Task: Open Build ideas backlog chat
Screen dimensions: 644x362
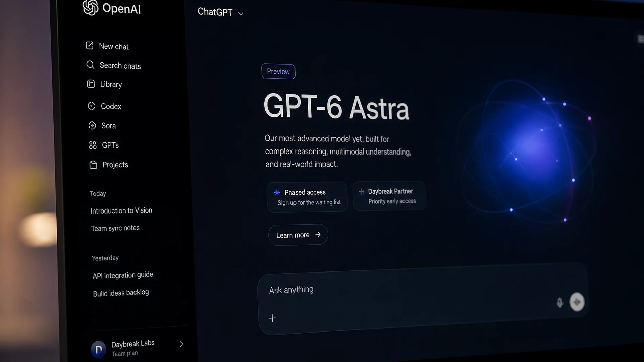Action: pyautogui.click(x=121, y=293)
